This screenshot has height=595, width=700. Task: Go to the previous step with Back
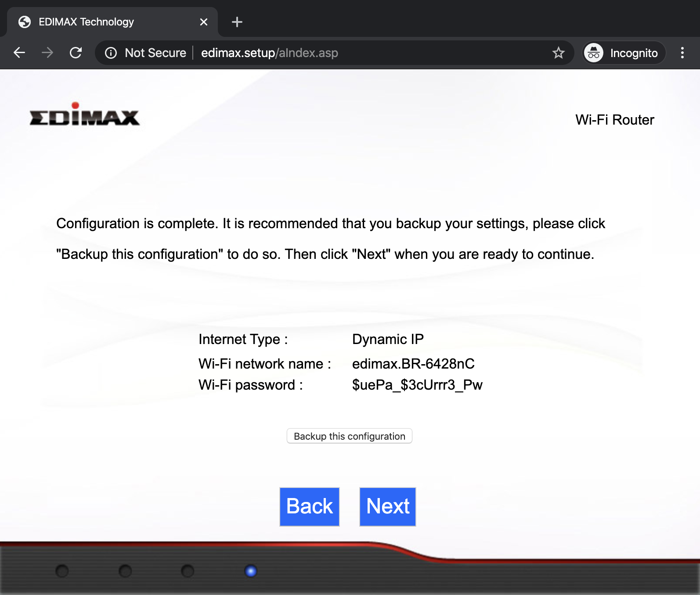[310, 507]
